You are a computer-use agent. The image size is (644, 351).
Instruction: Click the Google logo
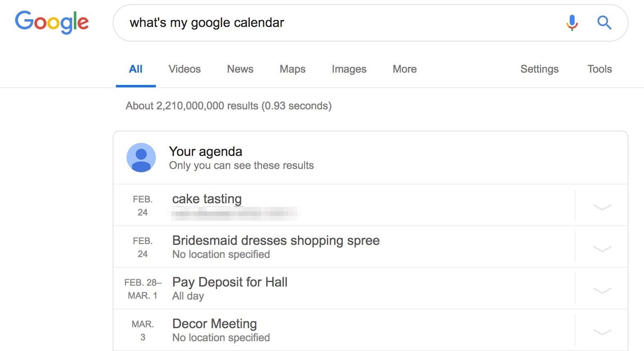(x=52, y=22)
